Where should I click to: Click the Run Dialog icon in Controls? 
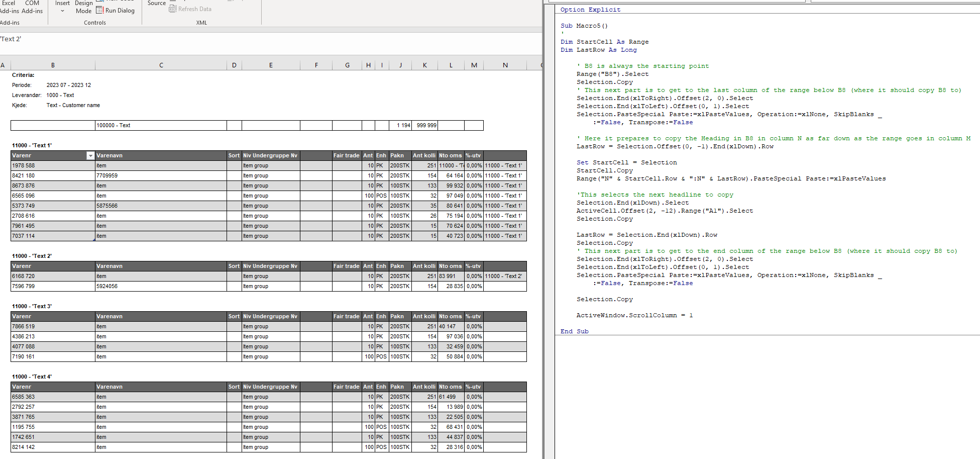(99, 10)
